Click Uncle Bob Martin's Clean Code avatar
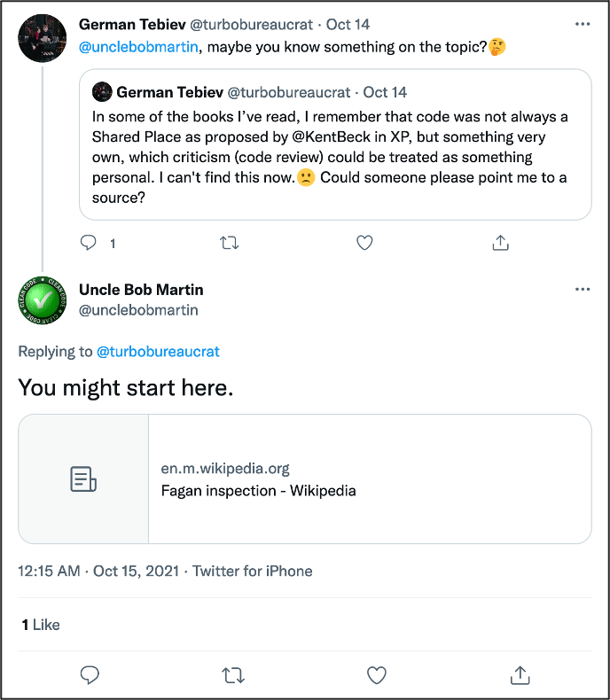The height and width of the screenshot is (700, 610). 42,301
